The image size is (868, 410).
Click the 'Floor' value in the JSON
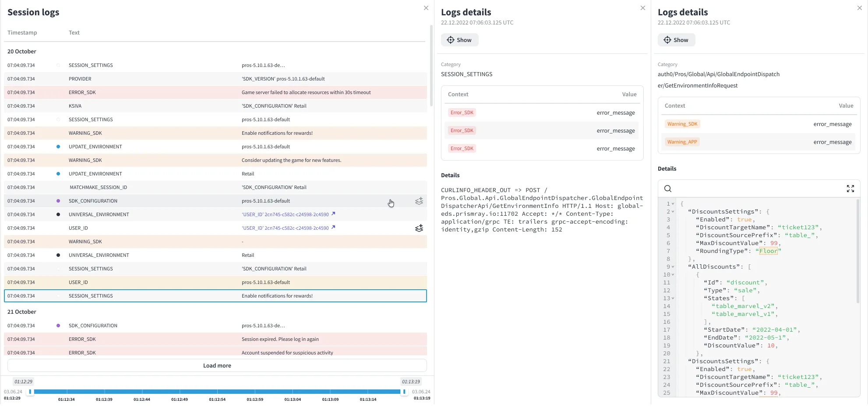[x=768, y=251]
